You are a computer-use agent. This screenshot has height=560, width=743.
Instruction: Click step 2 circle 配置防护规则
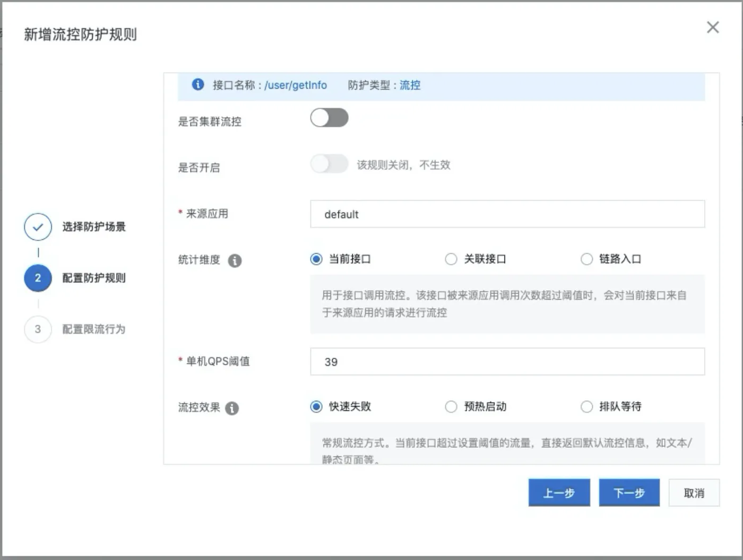pos(38,278)
